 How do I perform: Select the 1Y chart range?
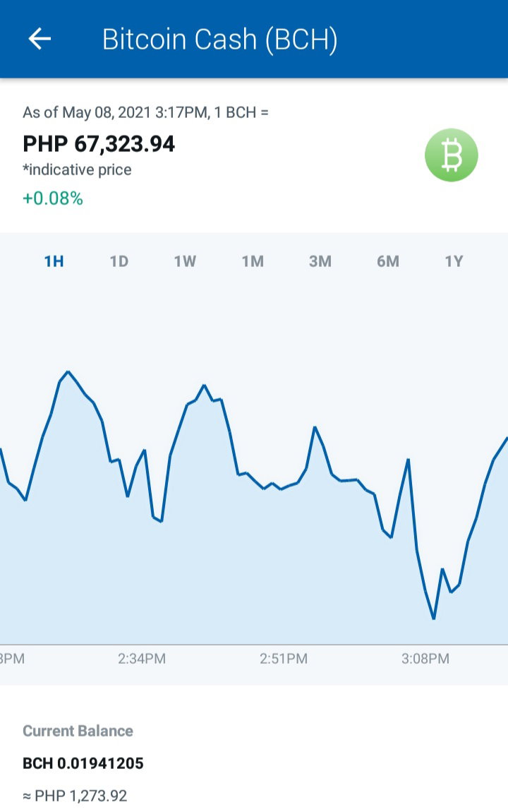point(454,261)
